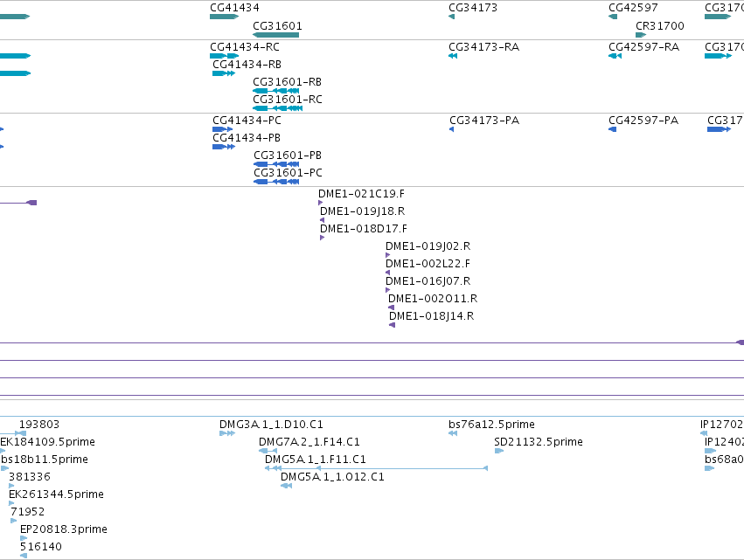Select the DMG5A.1_1.O12.C1 label
The height and width of the screenshot is (560, 744).
(x=332, y=478)
